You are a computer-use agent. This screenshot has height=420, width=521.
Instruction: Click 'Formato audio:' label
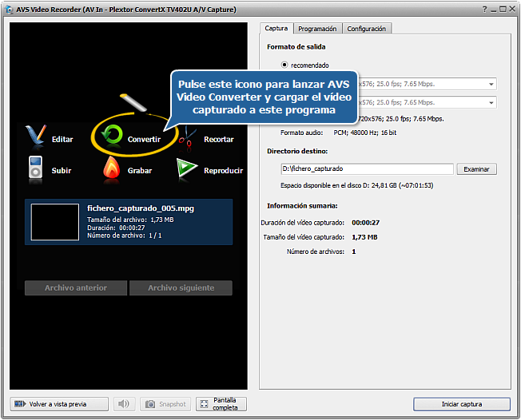pos(302,133)
